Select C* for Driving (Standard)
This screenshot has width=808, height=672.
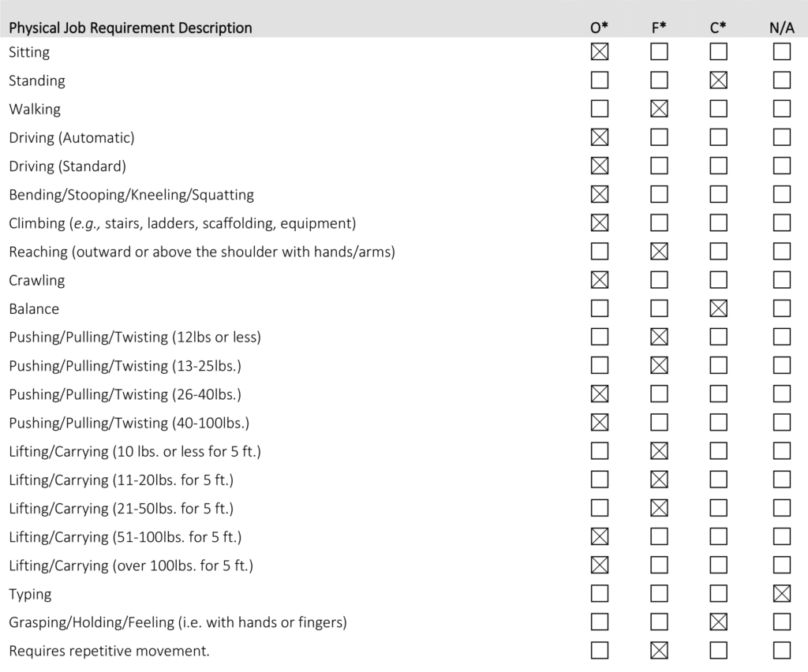click(x=718, y=166)
